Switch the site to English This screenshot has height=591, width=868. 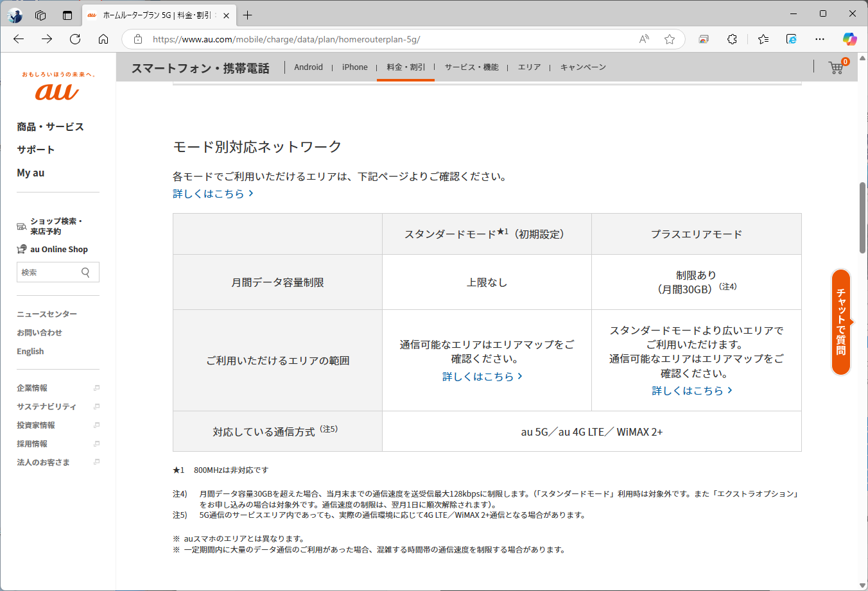[x=31, y=351]
